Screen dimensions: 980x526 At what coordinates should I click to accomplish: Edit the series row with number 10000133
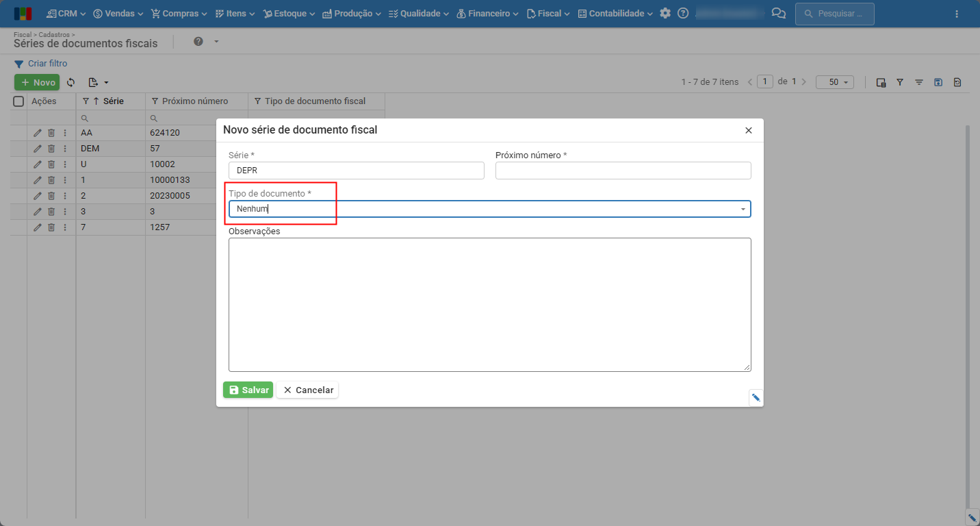click(38, 180)
